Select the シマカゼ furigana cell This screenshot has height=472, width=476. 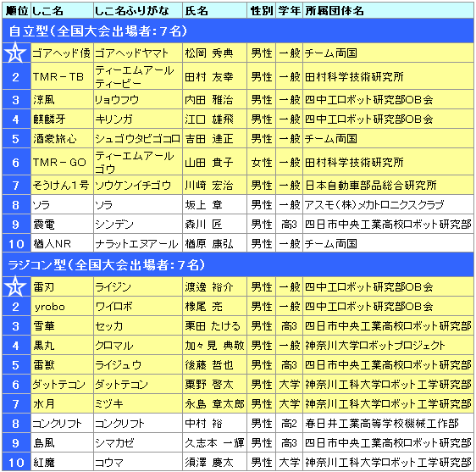point(138,443)
